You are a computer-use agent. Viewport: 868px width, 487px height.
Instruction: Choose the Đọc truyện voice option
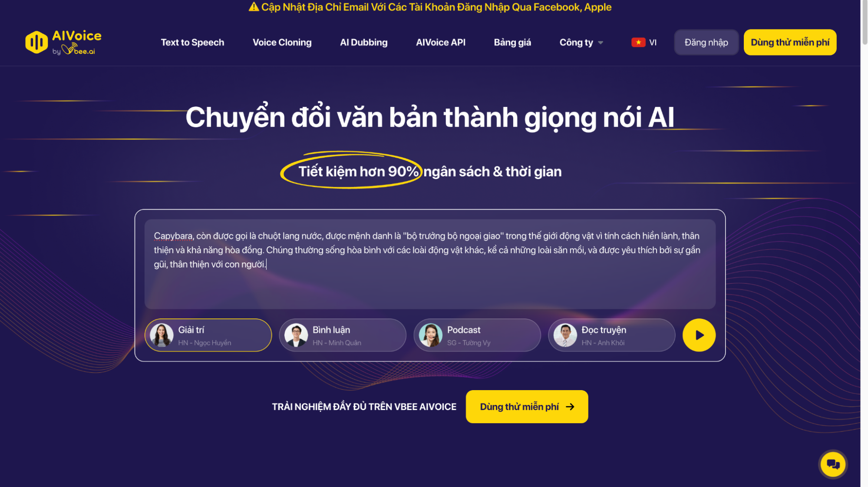coord(611,335)
